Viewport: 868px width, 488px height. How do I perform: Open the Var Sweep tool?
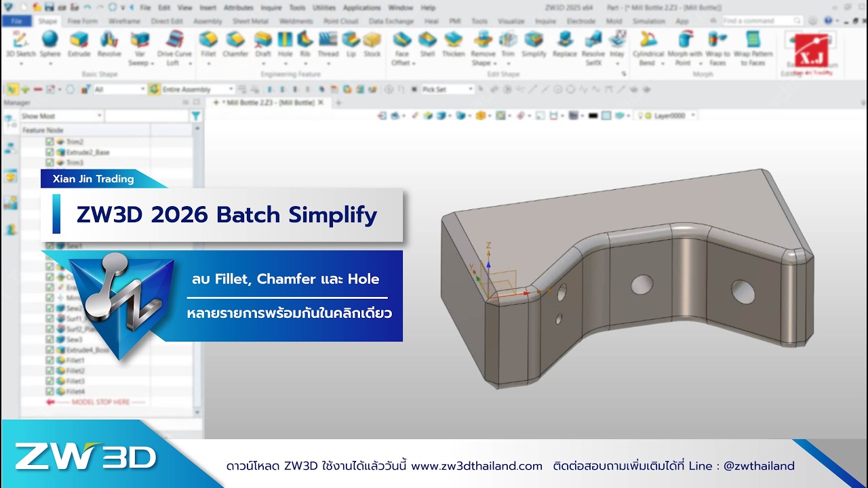coord(140,48)
